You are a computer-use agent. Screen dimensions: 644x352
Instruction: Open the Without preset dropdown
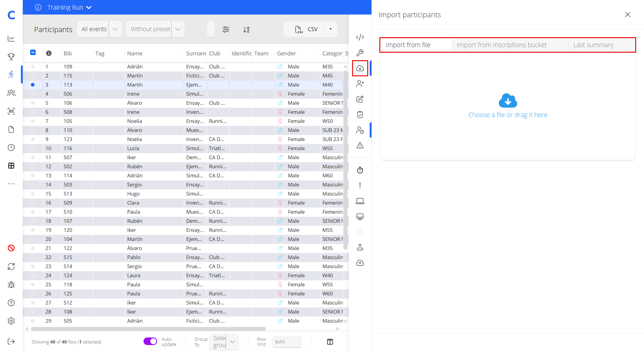(x=155, y=29)
